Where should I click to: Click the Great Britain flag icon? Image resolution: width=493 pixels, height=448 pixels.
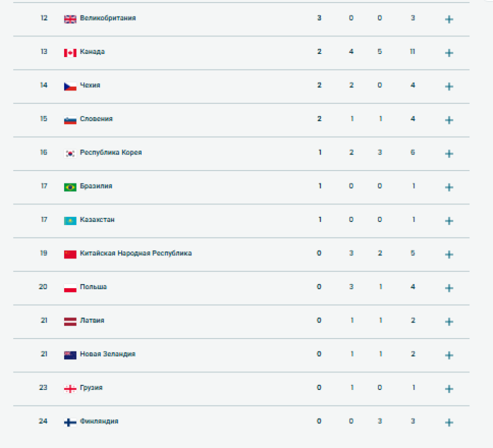tap(70, 18)
